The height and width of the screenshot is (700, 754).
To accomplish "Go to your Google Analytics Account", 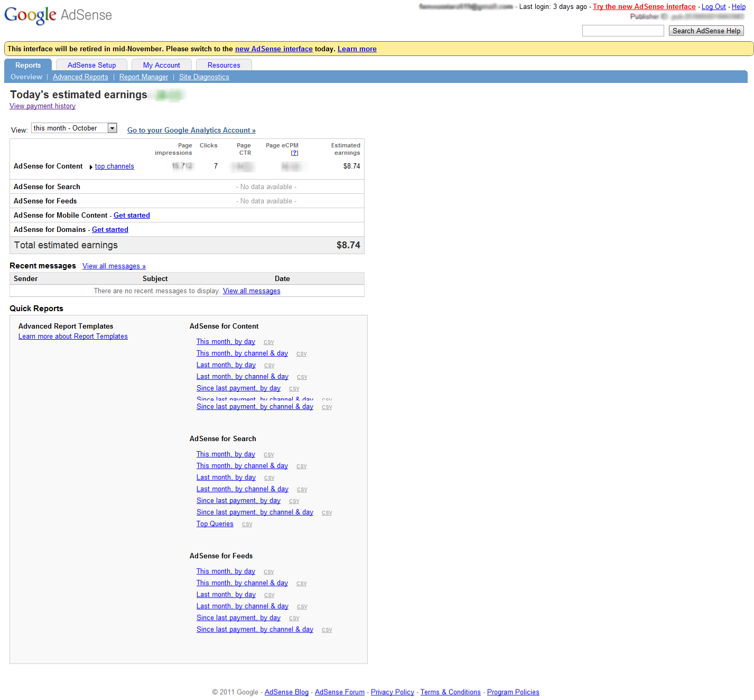I will click(x=191, y=130).
